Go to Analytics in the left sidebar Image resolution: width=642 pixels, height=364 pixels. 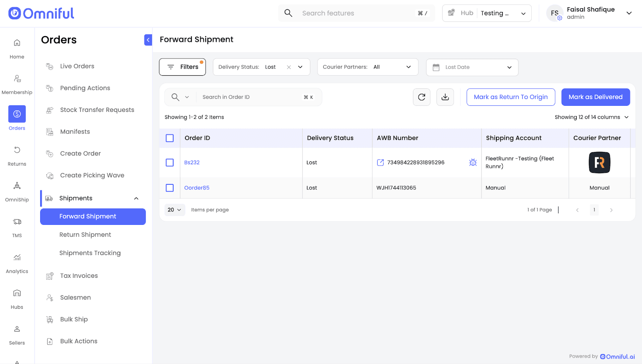(x=17, y=263)
